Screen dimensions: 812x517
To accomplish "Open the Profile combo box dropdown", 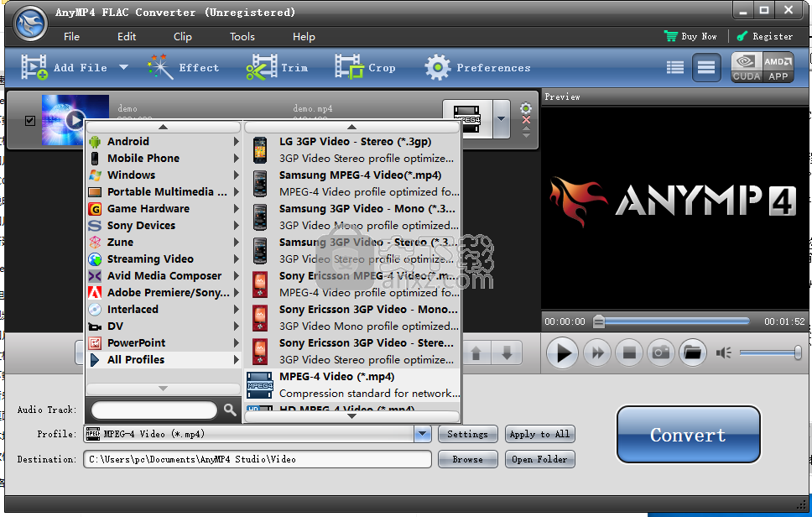I will coord(423,434).
